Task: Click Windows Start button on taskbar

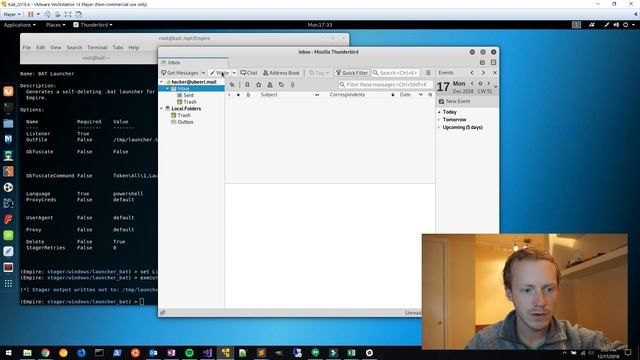Action: 8,353
